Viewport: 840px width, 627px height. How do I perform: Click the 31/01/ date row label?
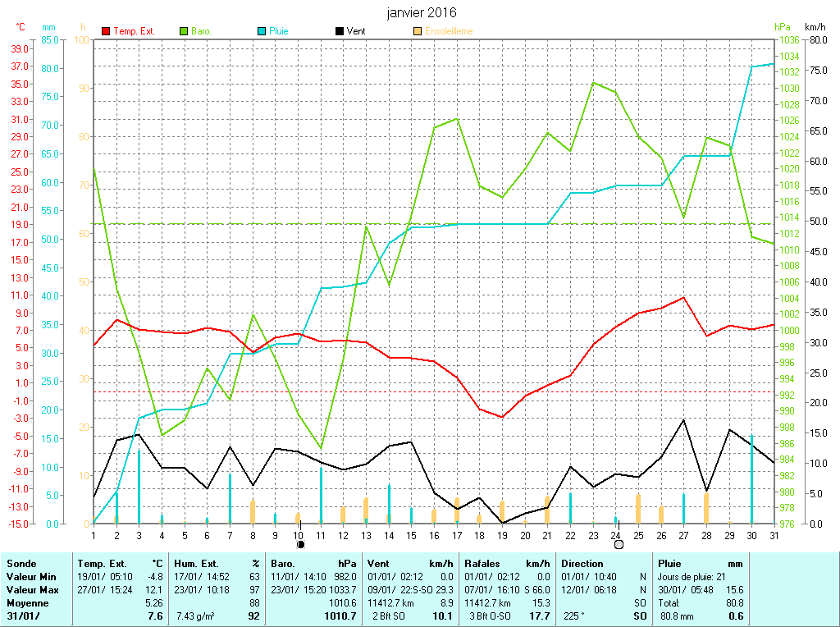[x=22, y=616]
